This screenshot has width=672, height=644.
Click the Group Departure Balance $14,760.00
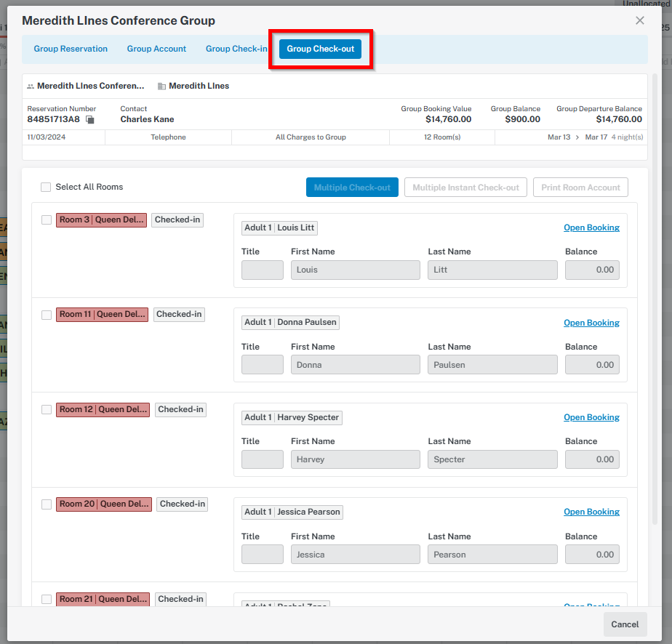(619, 119)
